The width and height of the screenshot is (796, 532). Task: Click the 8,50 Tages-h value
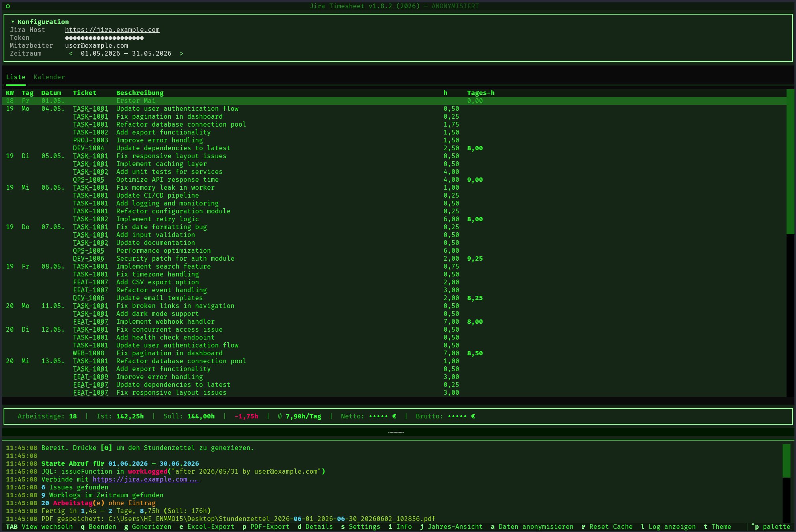(475, 353)
